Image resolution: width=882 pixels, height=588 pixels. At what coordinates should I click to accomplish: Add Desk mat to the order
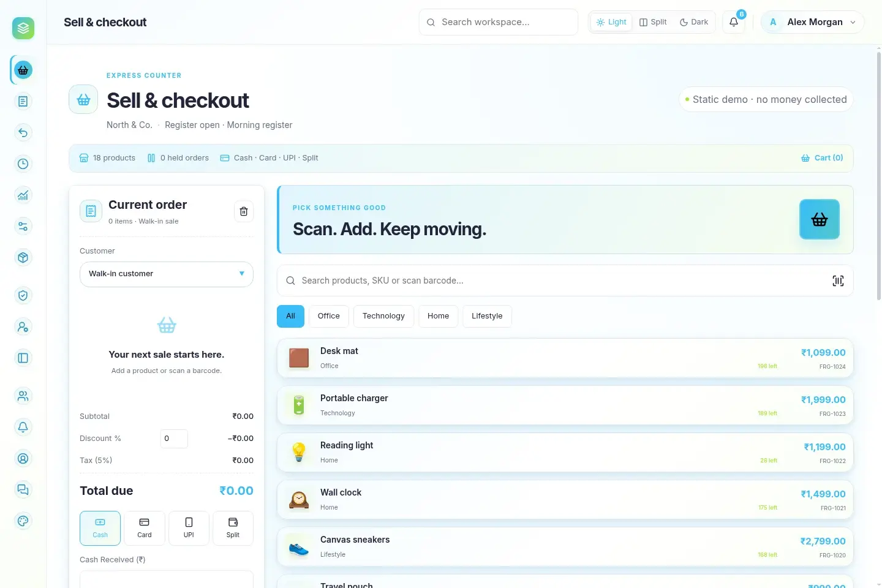coord(565,358)
